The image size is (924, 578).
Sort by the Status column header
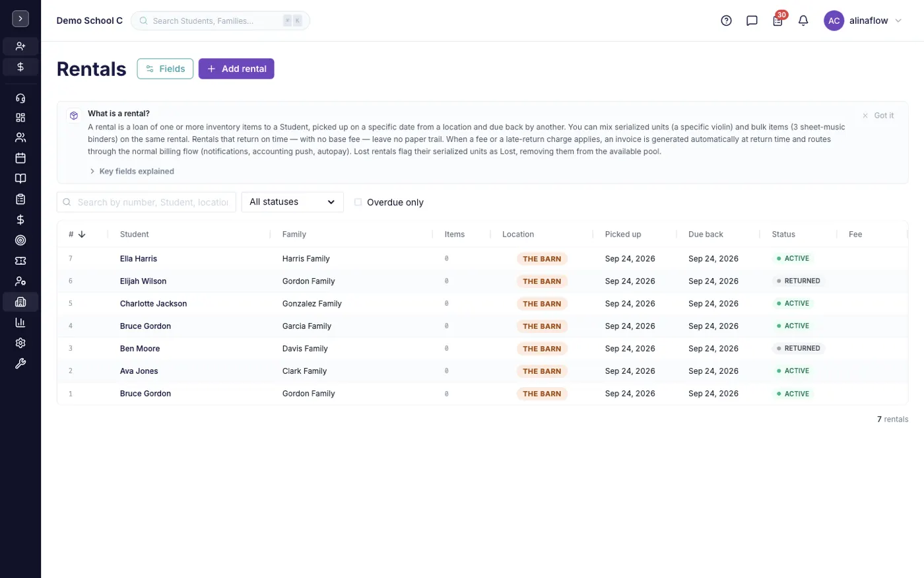[783, 235]
